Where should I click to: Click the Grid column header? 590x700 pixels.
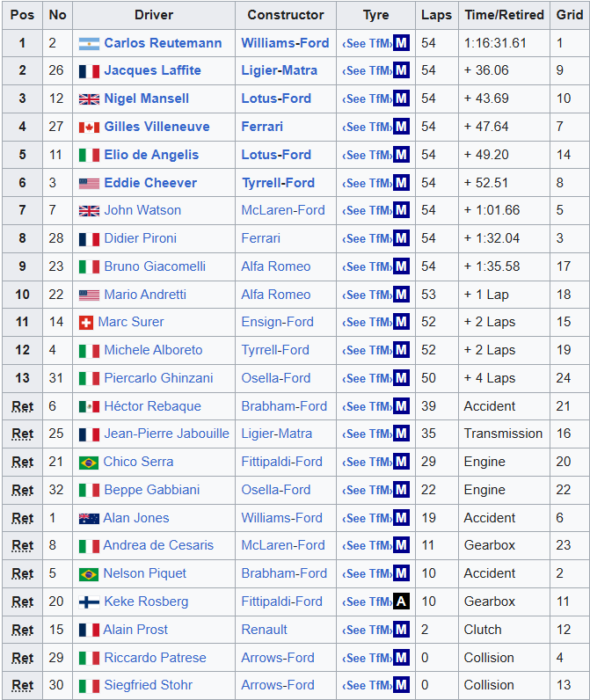tap(570, 15)
